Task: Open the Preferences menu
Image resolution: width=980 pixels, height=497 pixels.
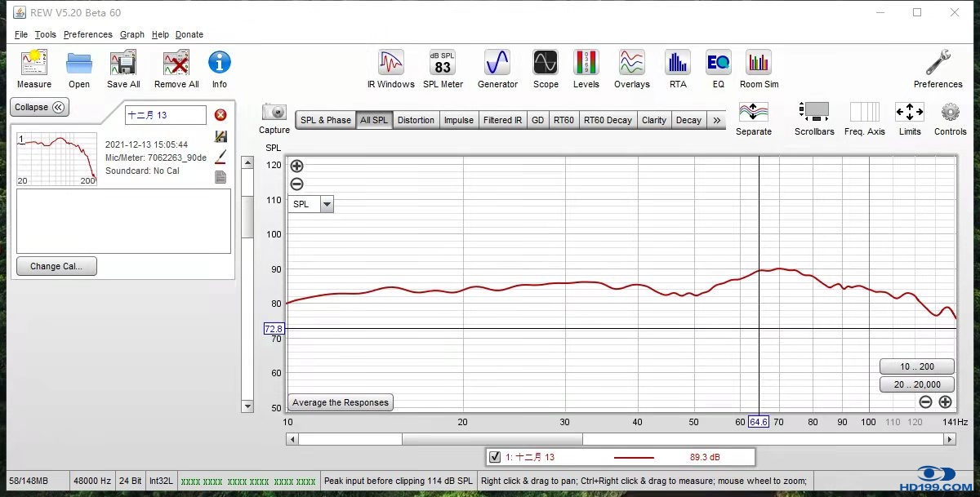Action: pyautogui.click(x=87, y=34)
